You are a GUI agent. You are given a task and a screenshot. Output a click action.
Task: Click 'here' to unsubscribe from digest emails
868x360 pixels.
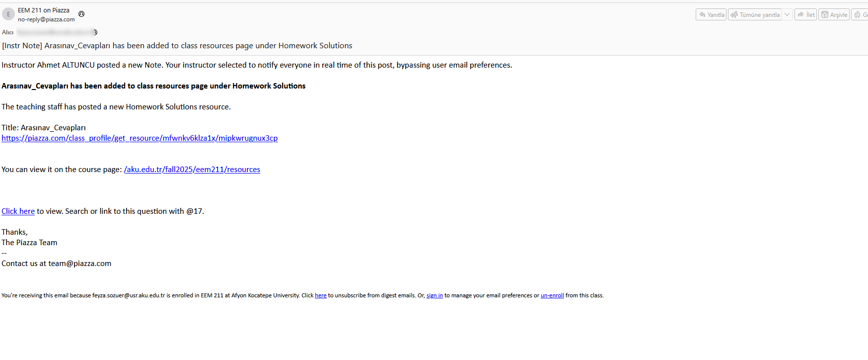pos(320,295)
